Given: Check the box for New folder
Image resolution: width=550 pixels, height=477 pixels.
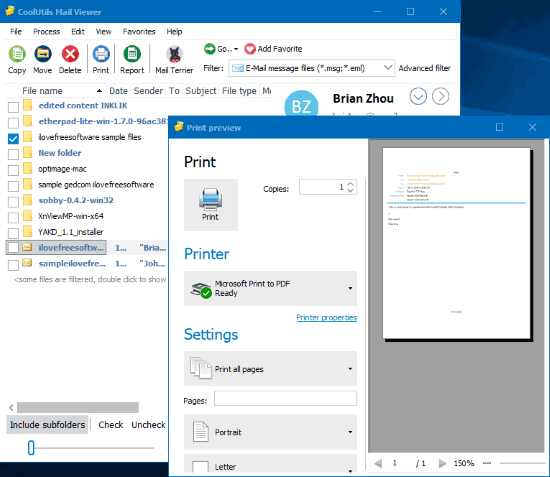Looking at the screenshot, I should click(13, 154).
